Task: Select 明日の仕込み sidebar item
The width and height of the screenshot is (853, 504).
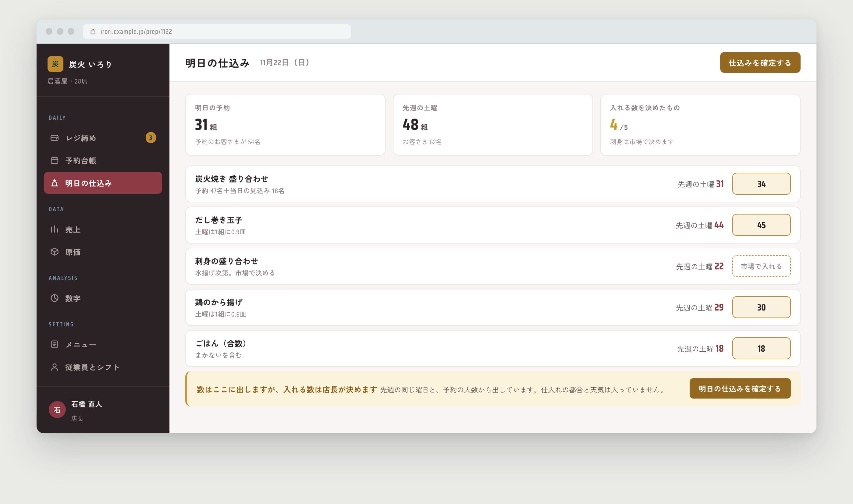Action: [x=103, y=183]
